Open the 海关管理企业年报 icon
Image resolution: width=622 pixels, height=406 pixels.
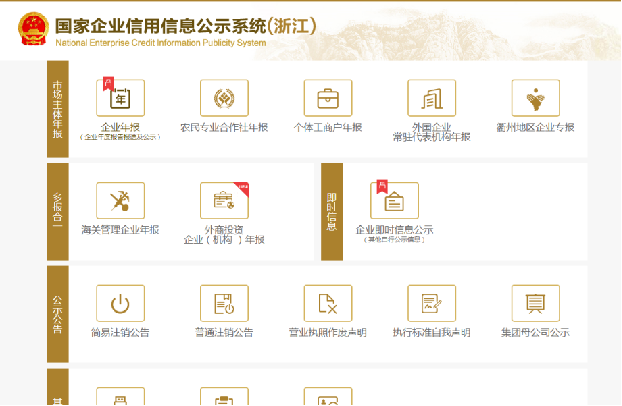pyautogui.click(x=120, y=201)
